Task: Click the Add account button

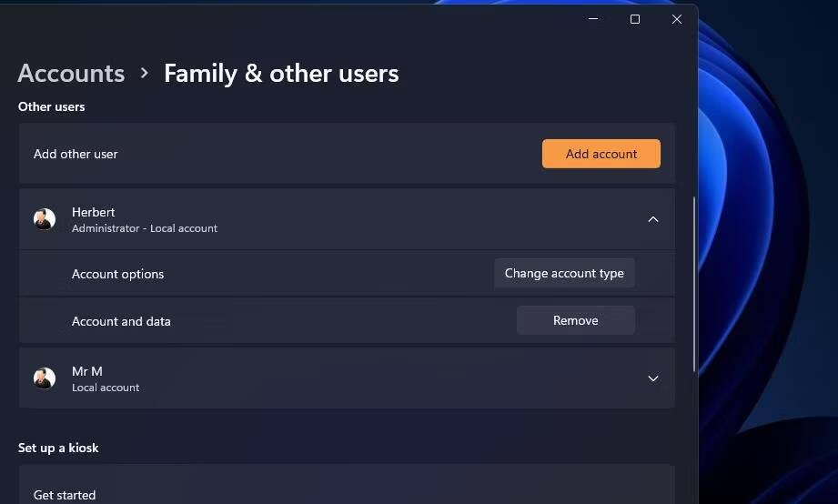Action: [x=601, y=154]
